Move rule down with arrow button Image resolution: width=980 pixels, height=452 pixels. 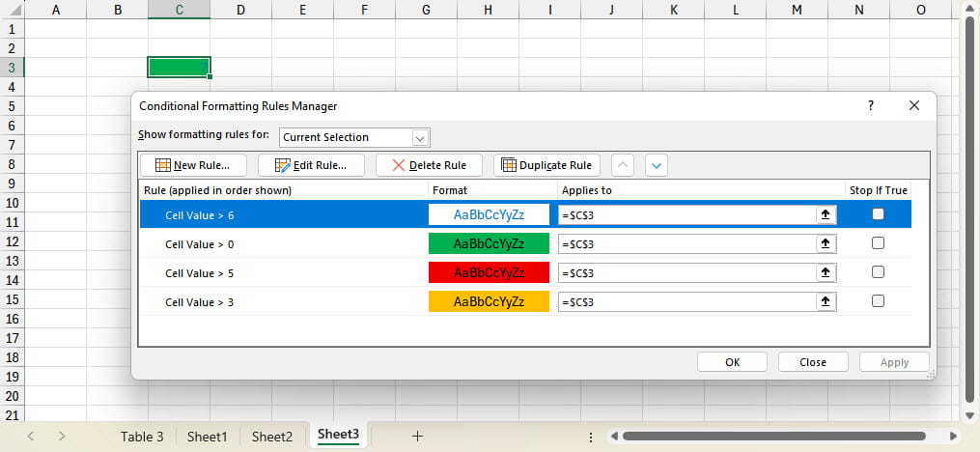pos(657,165)
